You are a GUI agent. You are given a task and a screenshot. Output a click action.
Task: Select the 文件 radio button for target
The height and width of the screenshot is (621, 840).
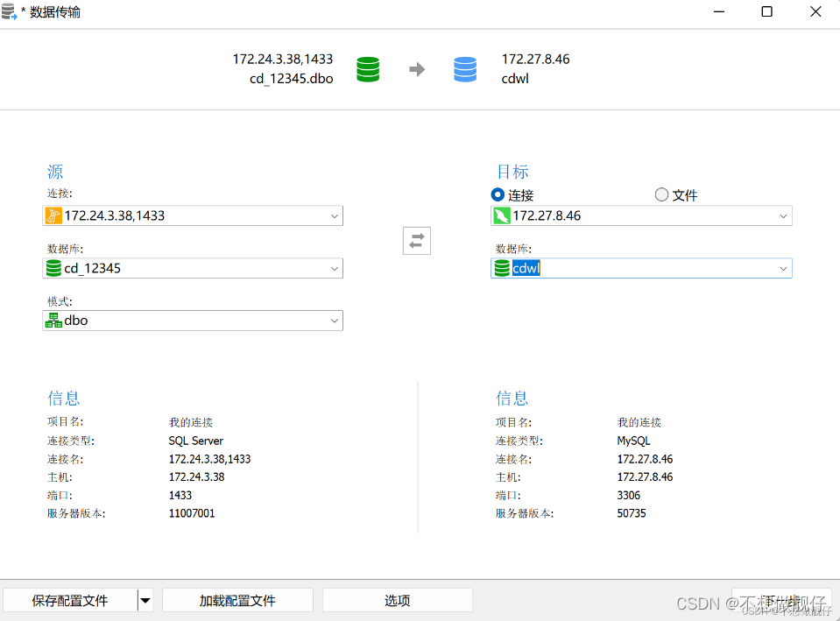(x=661, y=194)
